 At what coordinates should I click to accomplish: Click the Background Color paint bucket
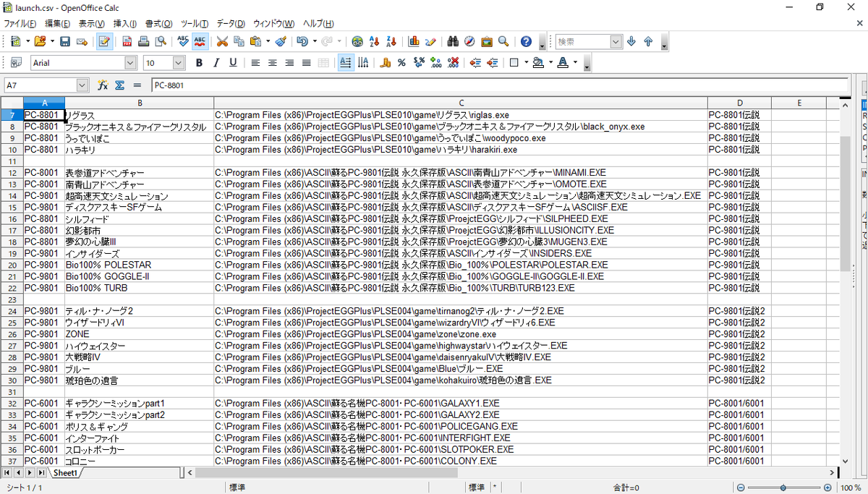(537, 63)
